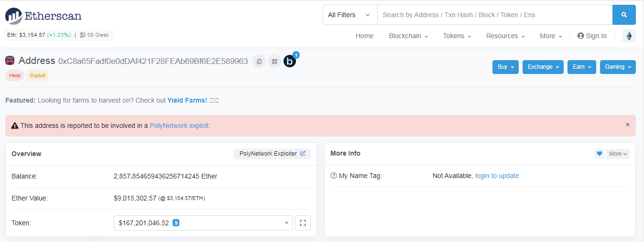The width and height of the screenshot is (644, 242).
Task: Click the heart watchlist icon
Action: tap(599, 154)
